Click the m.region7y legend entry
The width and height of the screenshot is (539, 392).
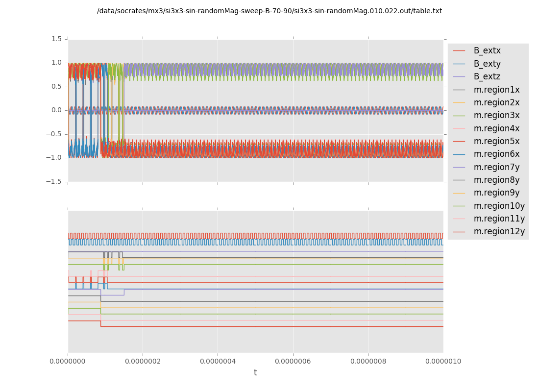[x=496, y=167]
